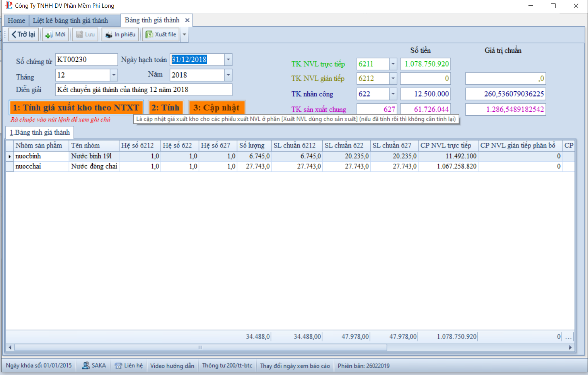Open Video hướng dẫn link
Image resolution: width=588 pixels, height=375 pixels.
[x=172, y=366]
